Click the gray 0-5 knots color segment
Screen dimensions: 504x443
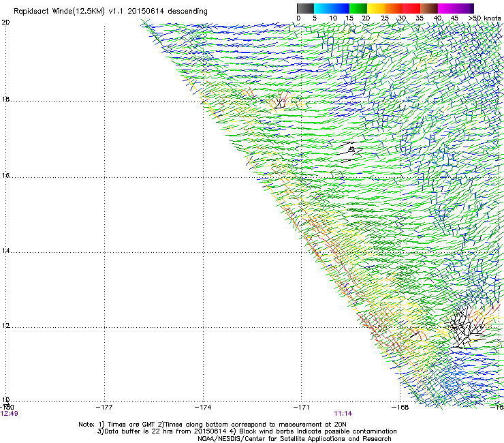point(305,8)
